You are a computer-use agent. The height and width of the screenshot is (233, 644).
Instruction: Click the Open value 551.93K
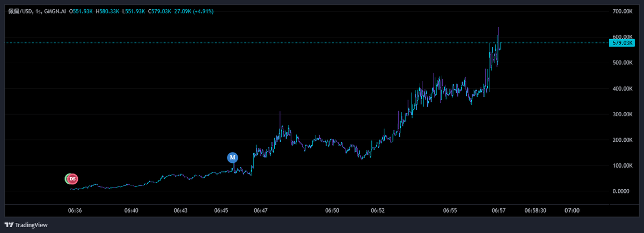[x=82, y=11]
